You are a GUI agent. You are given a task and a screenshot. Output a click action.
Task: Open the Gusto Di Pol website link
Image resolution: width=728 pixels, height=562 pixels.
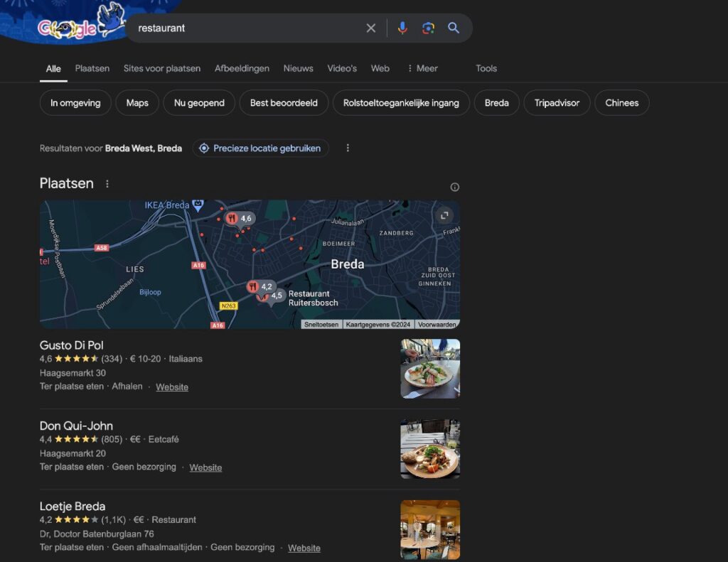tap(172, 387)
